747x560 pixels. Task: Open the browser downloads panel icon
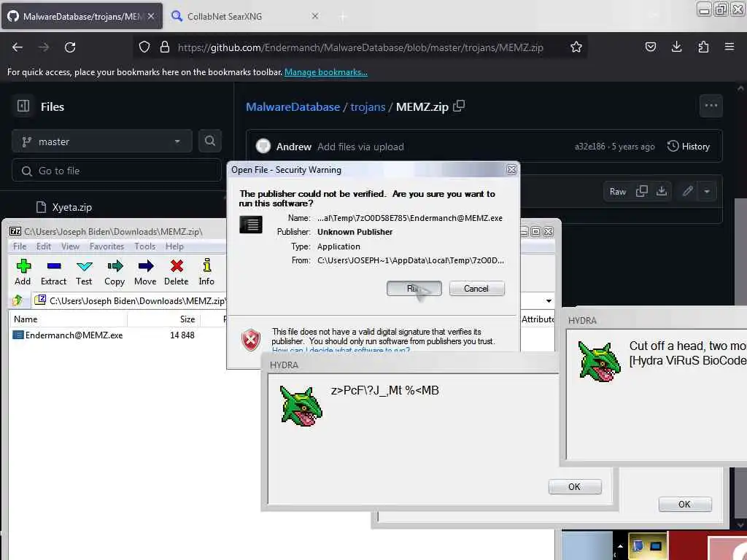click(x=676, y=47)
